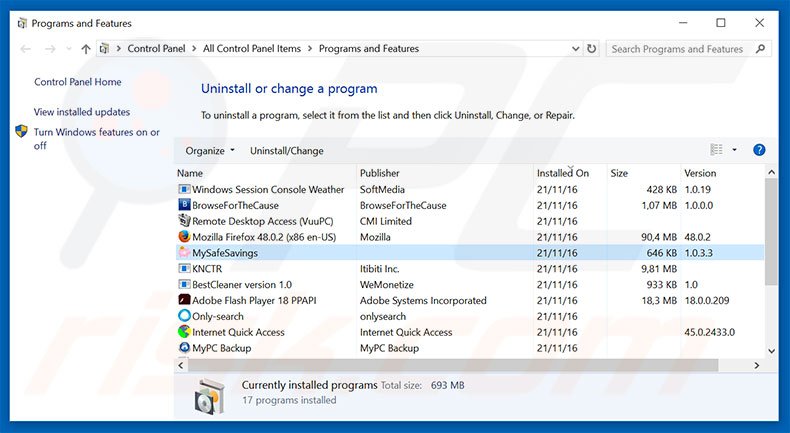This screenshot has height=433, width=790.
Task: Select Mozilla Firefox 48.0.2 entry
Action: pos(264,237)
